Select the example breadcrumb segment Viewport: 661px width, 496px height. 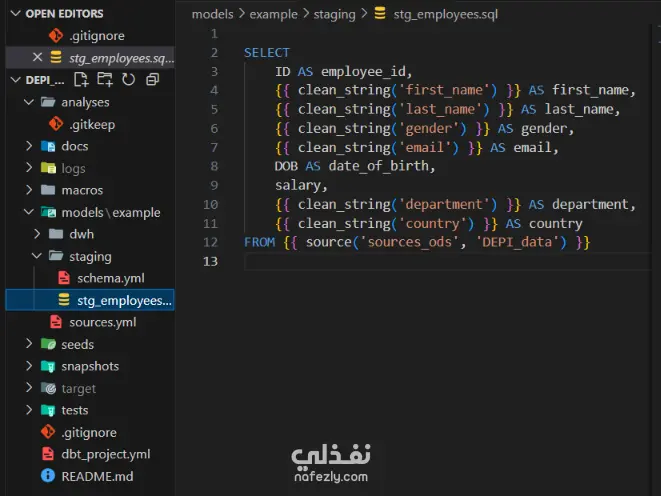pyautogui.click(x=274, y=14)
